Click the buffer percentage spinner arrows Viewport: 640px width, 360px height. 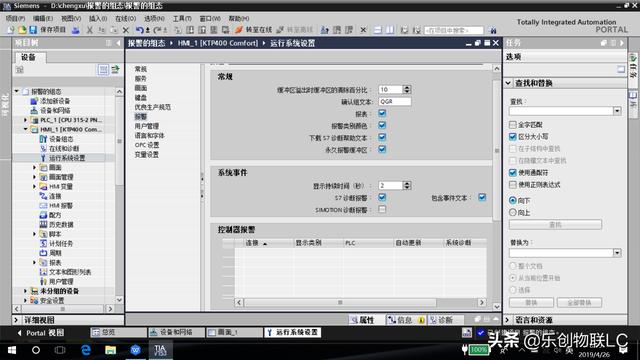[407, 89]
